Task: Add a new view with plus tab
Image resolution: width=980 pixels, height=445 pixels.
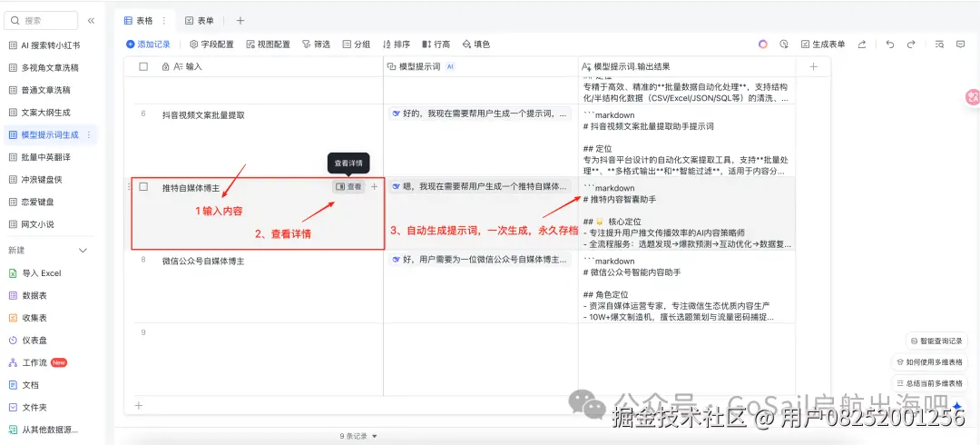Action: click(x=240, y=21)
